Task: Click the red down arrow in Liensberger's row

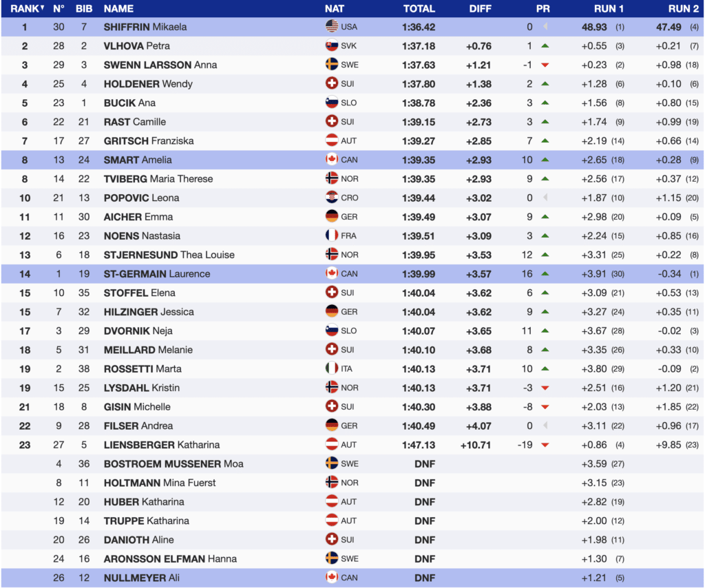Action: point(545,445)
